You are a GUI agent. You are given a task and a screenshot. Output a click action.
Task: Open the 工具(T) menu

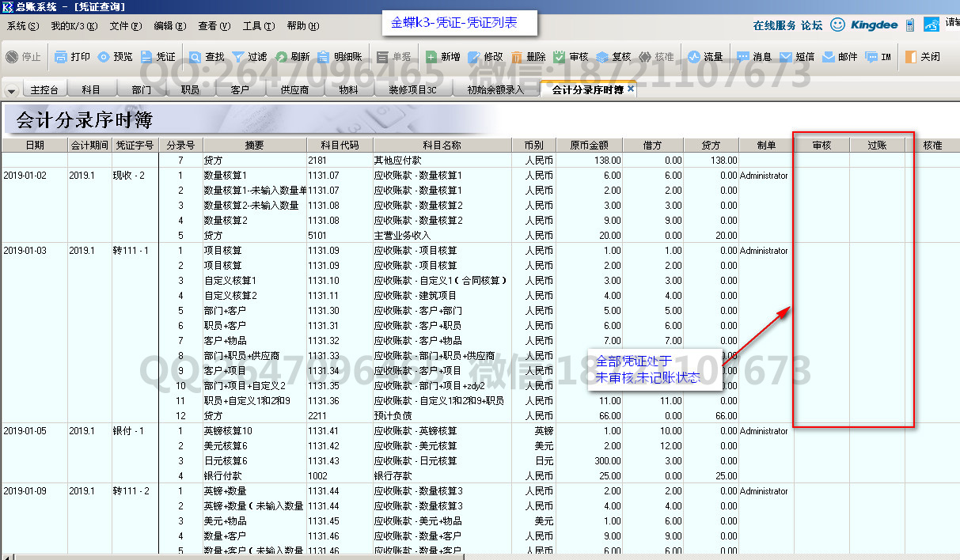(258, 26)
